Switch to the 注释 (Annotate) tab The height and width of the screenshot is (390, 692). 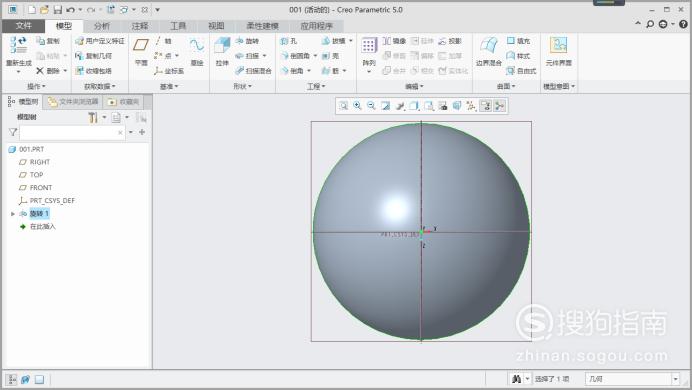click(x=140, y=26)
